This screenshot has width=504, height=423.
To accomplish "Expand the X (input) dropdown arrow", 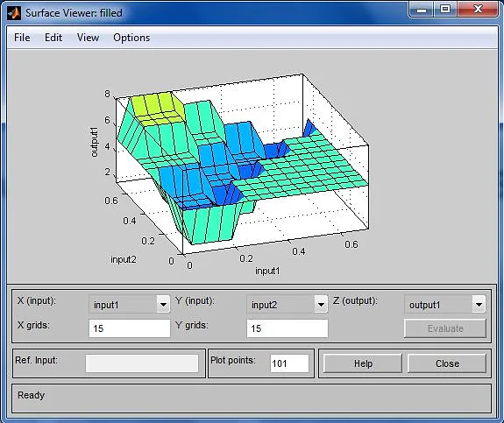I will pyautogui.click(x=163, y=304).
